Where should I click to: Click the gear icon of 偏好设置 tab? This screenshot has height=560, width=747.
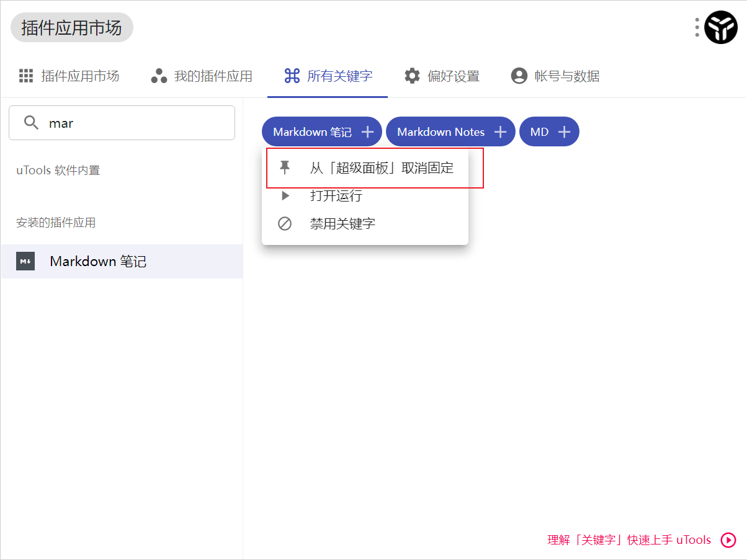(412, 76)
